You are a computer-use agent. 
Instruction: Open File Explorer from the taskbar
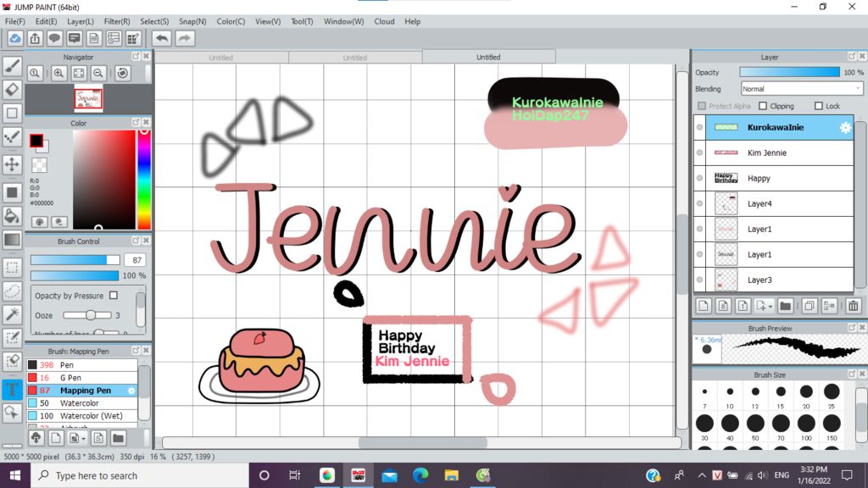point(452,475)
